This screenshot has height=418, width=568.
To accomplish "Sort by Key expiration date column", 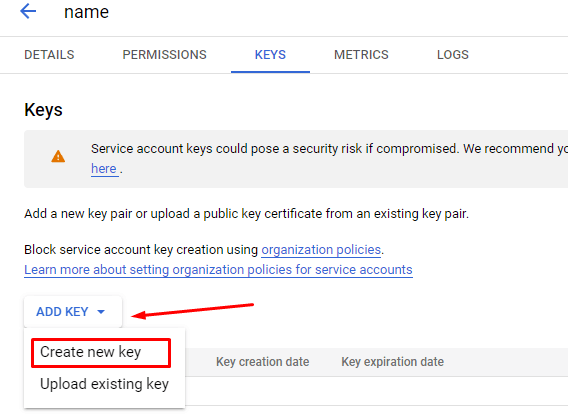I will coord(392,361).
